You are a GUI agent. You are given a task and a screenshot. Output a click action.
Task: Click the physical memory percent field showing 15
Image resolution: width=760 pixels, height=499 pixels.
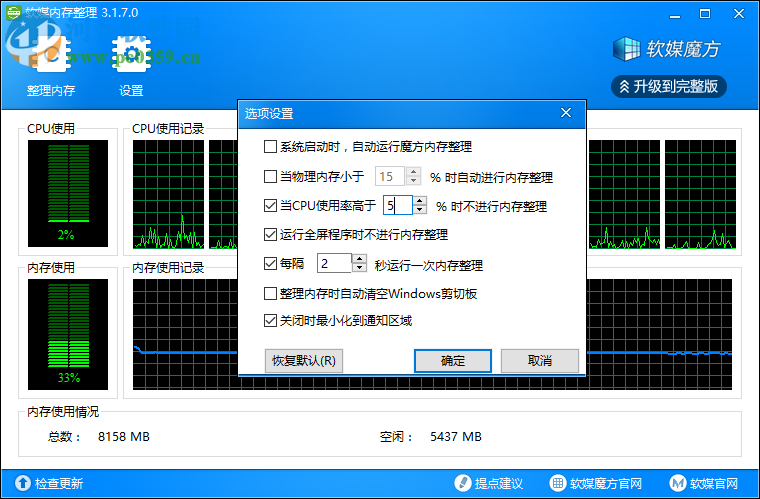click(x=390, y=176)
